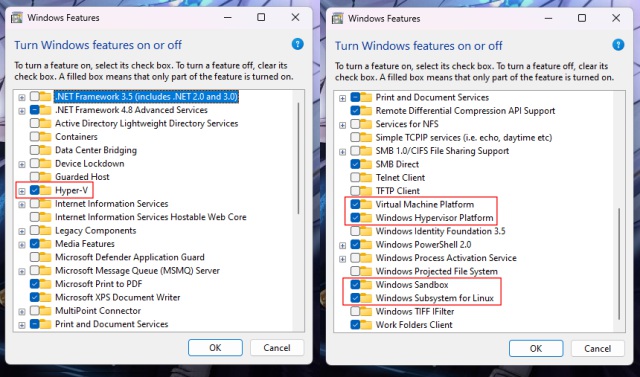Click the left window's Windows Features title icon
The image size is (640, 377).
(x=17, y=18)
